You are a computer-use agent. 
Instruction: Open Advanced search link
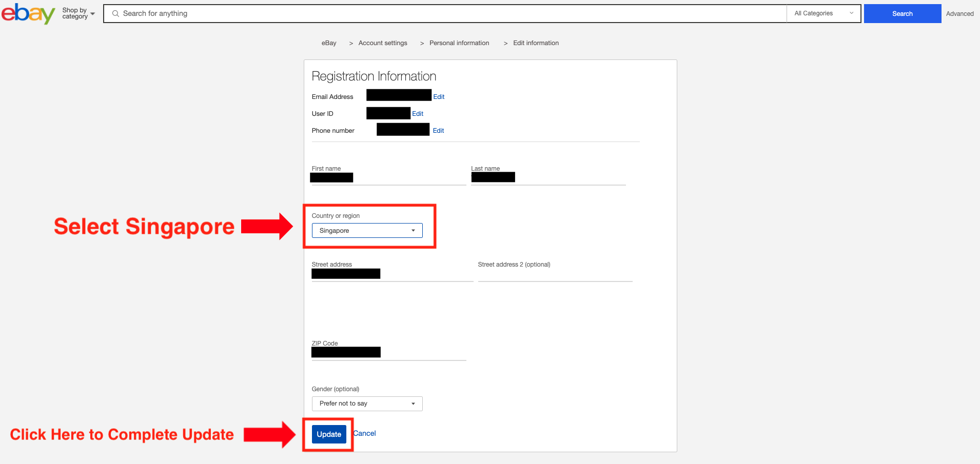click(959, 14)
